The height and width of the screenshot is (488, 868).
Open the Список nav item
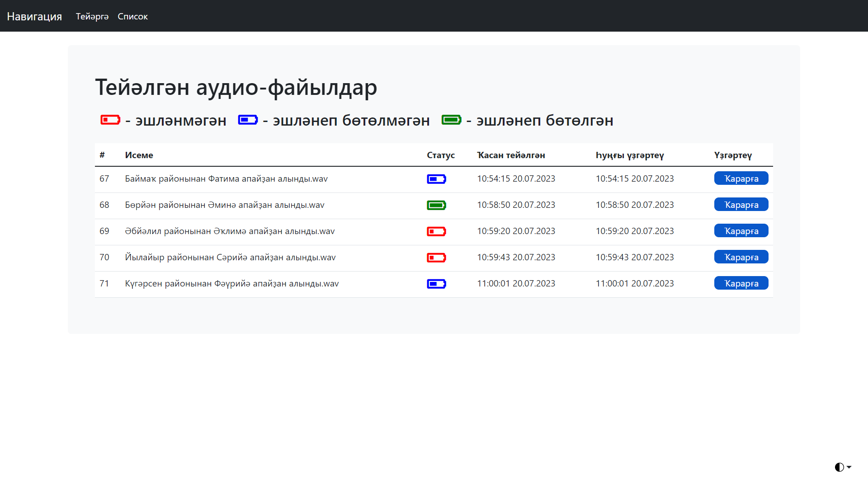point(132,16)
